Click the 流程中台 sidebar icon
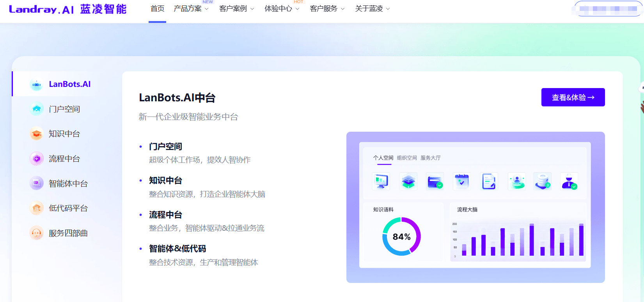644x302 pixels. pos(37,159)
